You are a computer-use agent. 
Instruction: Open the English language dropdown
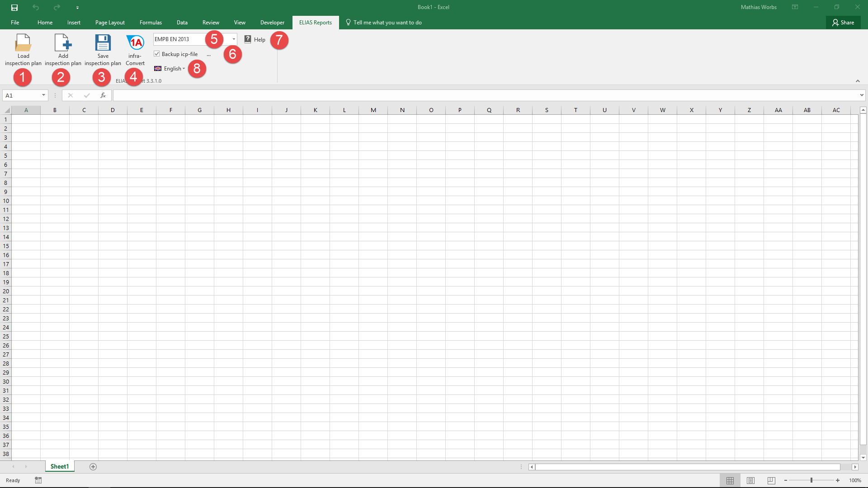[x=170, y=69]
